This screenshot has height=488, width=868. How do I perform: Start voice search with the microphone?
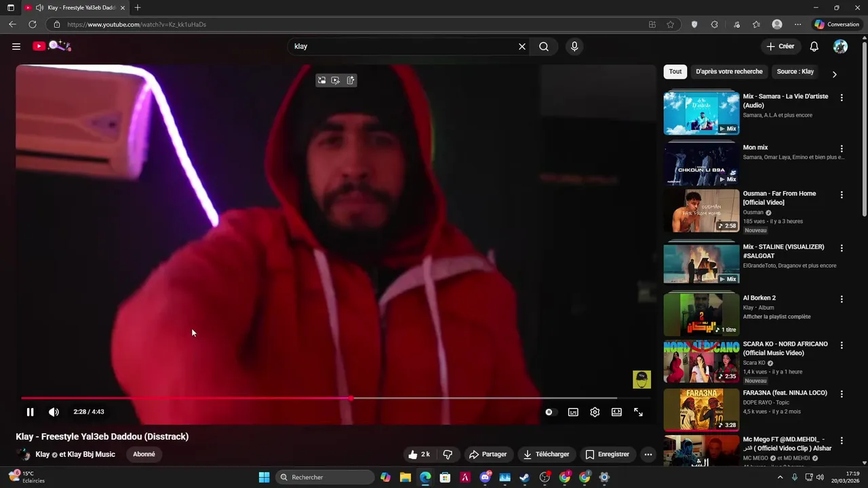[574, 46]
